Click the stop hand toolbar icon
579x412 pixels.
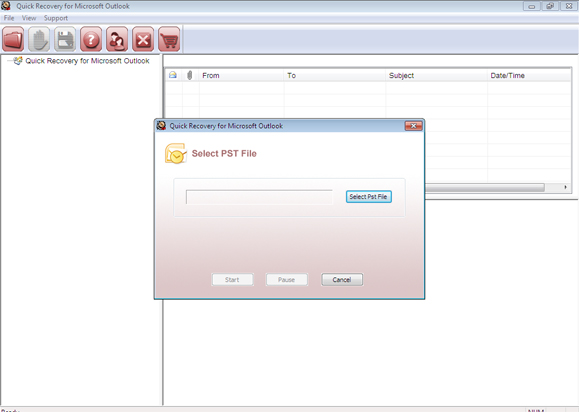pos(39,39)
